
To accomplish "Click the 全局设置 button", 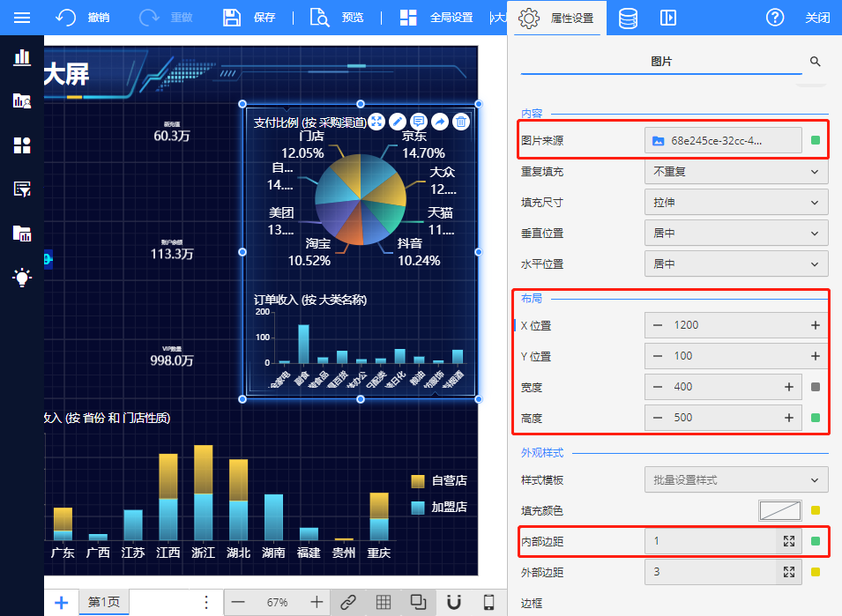I will point(436,18).
